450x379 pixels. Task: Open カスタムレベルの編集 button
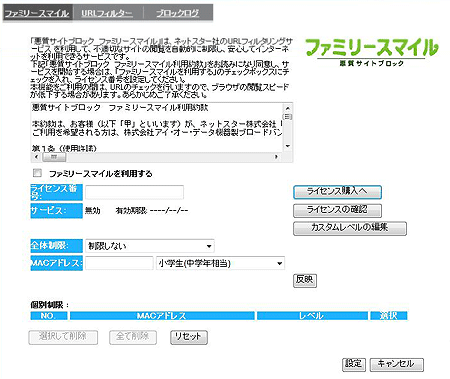click(350, 228)
